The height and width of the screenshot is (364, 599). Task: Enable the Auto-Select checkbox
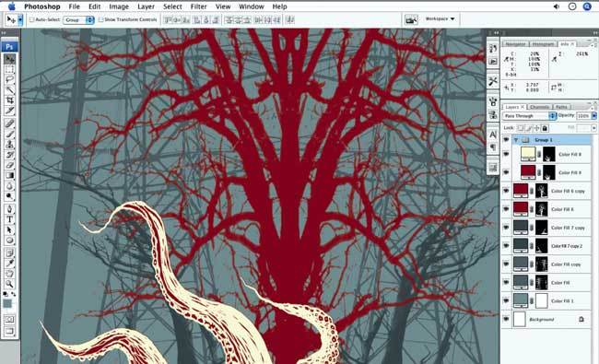pyautogui.click(x=32, y=19)
